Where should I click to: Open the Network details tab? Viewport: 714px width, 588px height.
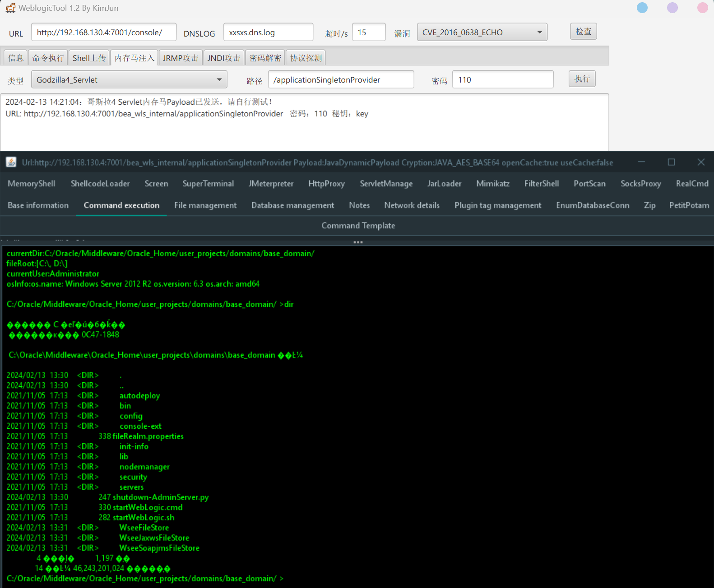412,205
